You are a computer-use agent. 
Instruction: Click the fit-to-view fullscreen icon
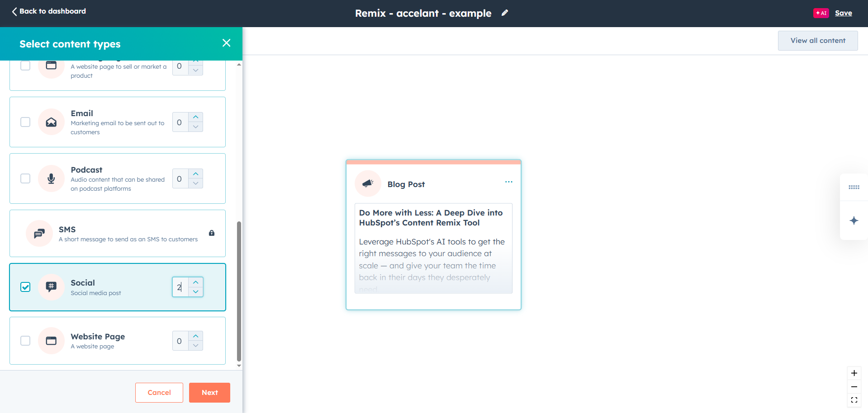[854, 400]
